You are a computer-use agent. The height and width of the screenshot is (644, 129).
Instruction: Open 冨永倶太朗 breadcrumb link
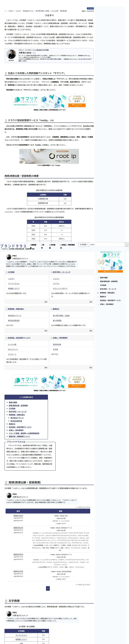click(x=63, y=11)
